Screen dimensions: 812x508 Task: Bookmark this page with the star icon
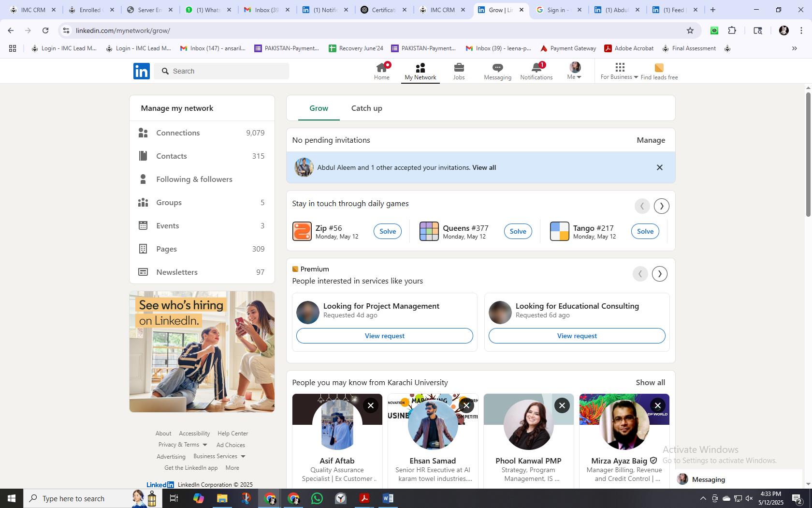point(690,30)
